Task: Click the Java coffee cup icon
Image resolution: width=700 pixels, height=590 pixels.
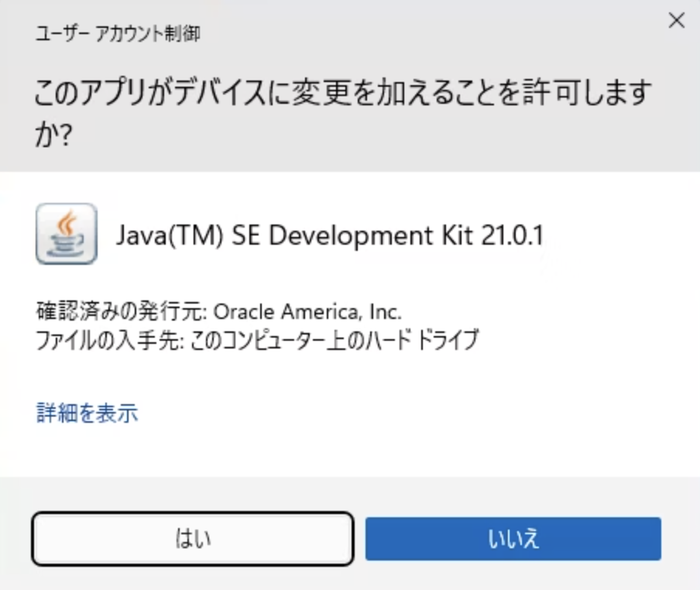Action: pyautogui.click(x=67, y=234)
